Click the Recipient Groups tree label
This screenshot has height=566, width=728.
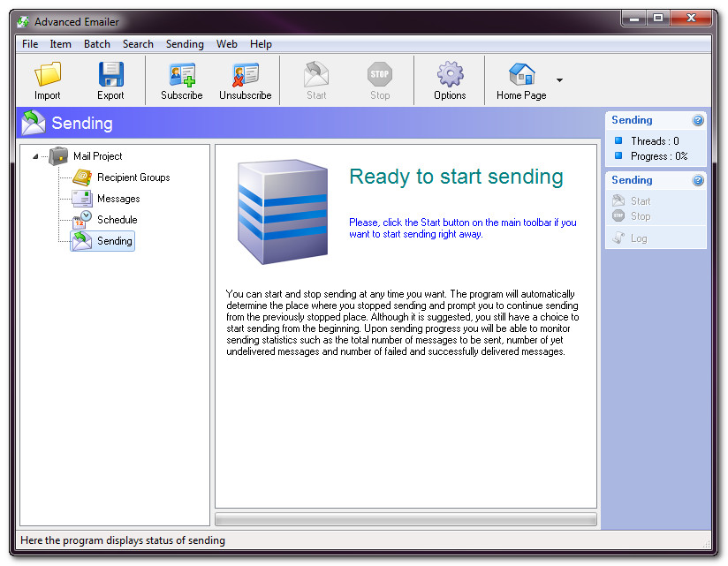coord(133,177)
